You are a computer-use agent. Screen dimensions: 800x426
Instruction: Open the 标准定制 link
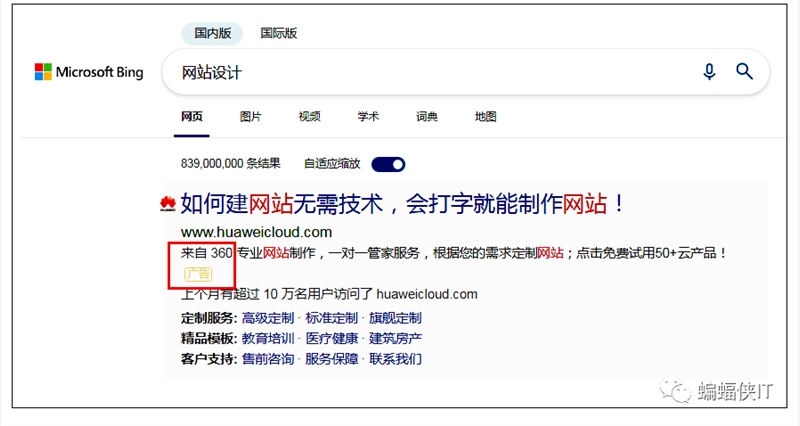[x=332, y=318]
